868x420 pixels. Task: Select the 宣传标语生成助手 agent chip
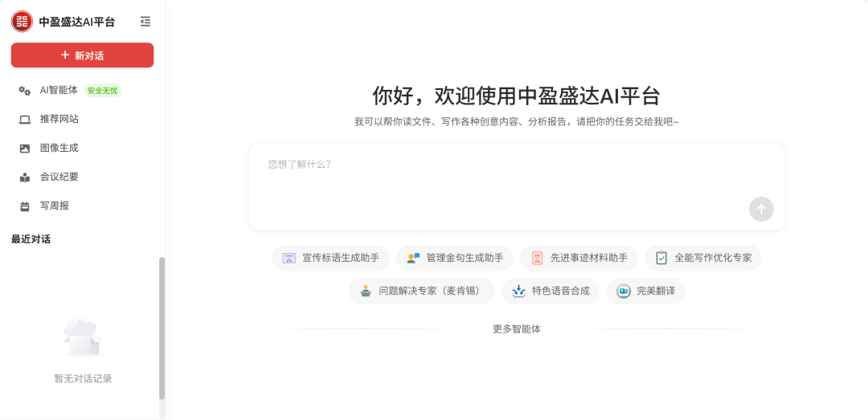[330, 258]
